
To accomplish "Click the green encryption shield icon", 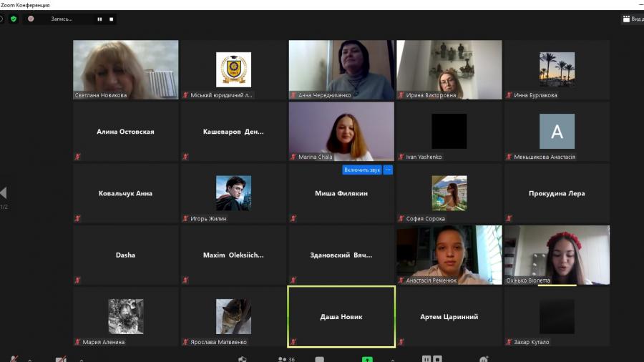I will point(13,19).
